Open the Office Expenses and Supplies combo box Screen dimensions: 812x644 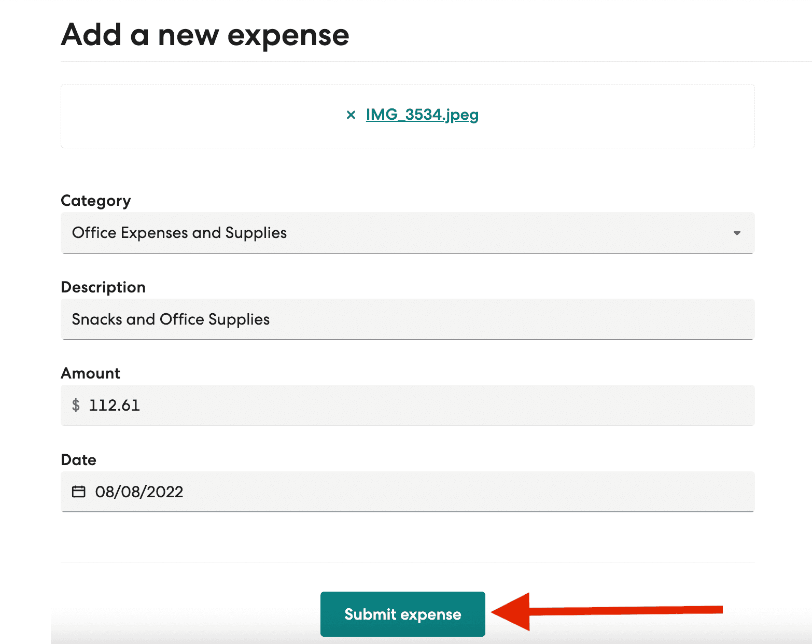tap(408, 233)
